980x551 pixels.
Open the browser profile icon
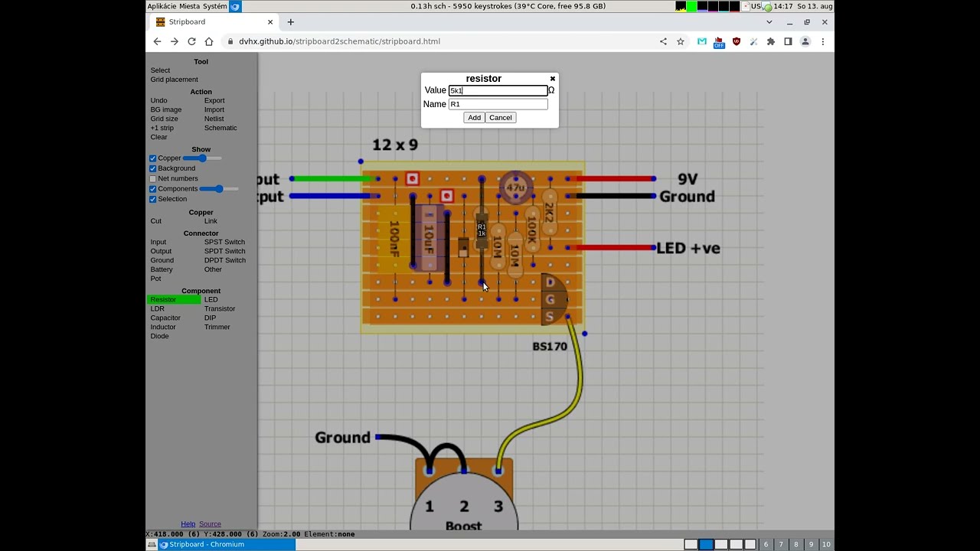tap(805, 41)
